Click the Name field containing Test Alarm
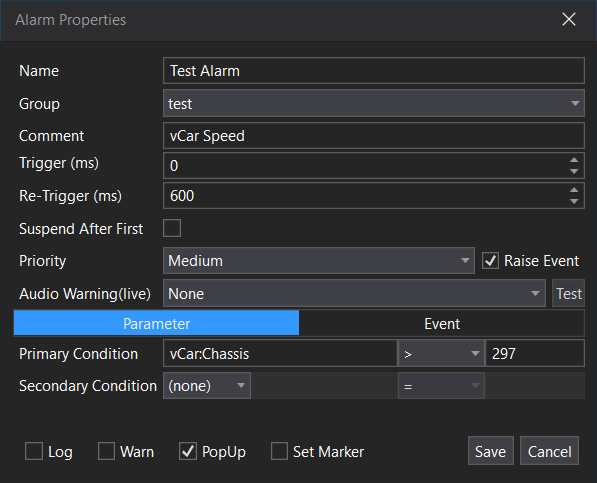The width and height of the screenshot is (597, 483). (374, 70)
